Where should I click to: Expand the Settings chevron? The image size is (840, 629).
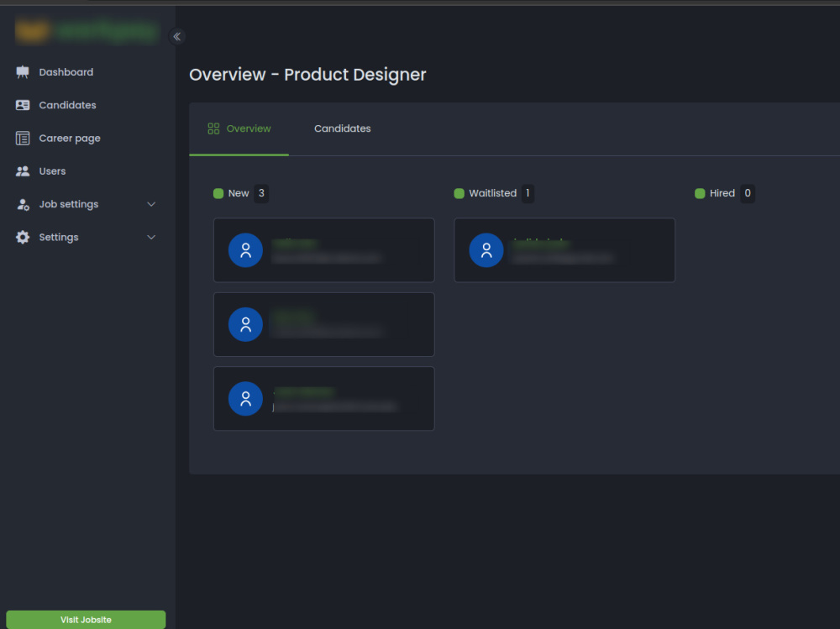pos(151,237)
